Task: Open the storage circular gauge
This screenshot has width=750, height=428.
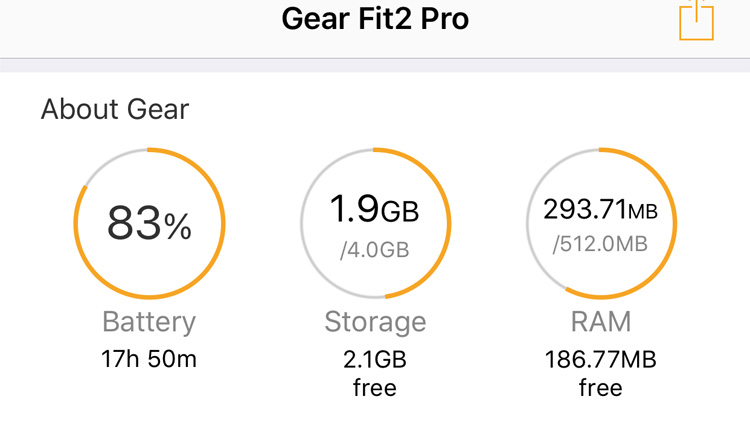Action: [375, 223]
